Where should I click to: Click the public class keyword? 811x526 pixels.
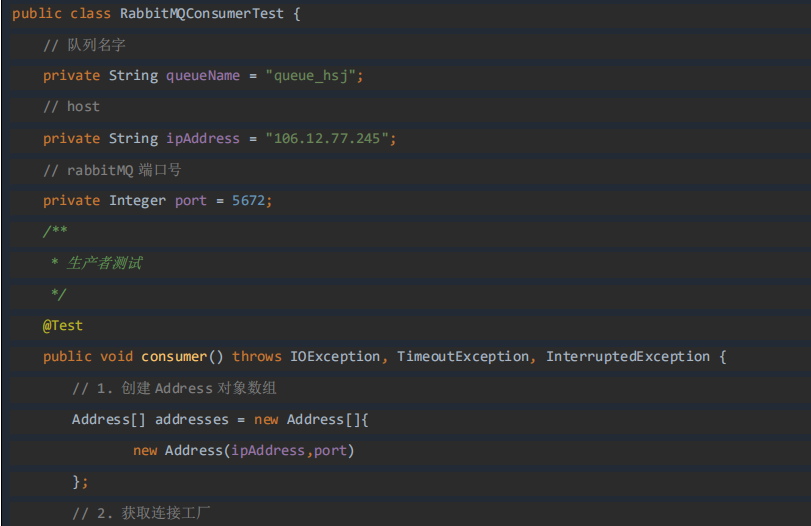point(62,13)
